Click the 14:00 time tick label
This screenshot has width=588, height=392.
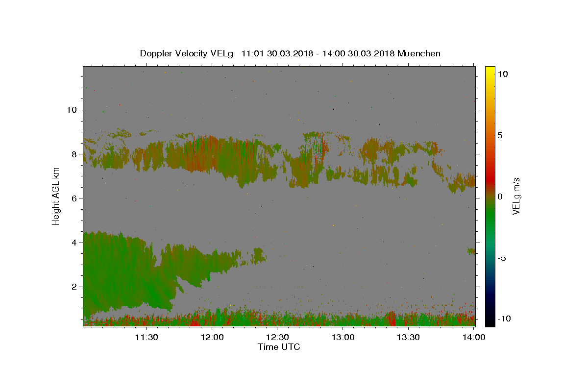pyautogui.click(x=473, y=337)
